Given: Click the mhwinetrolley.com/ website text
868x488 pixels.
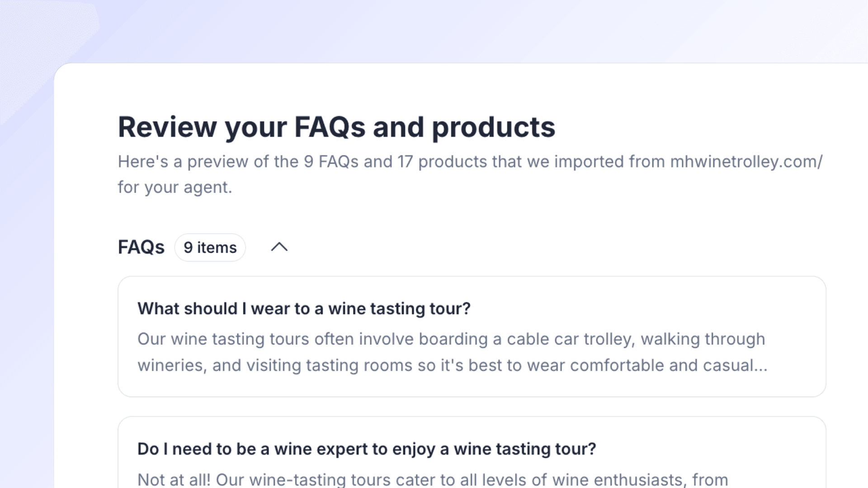Looking at the screenshot, I should pyautogui.click(x=746, y=162).
